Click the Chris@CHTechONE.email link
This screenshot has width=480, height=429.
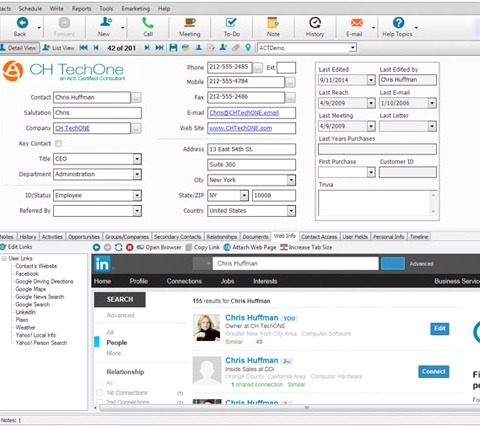coord(244,113)
